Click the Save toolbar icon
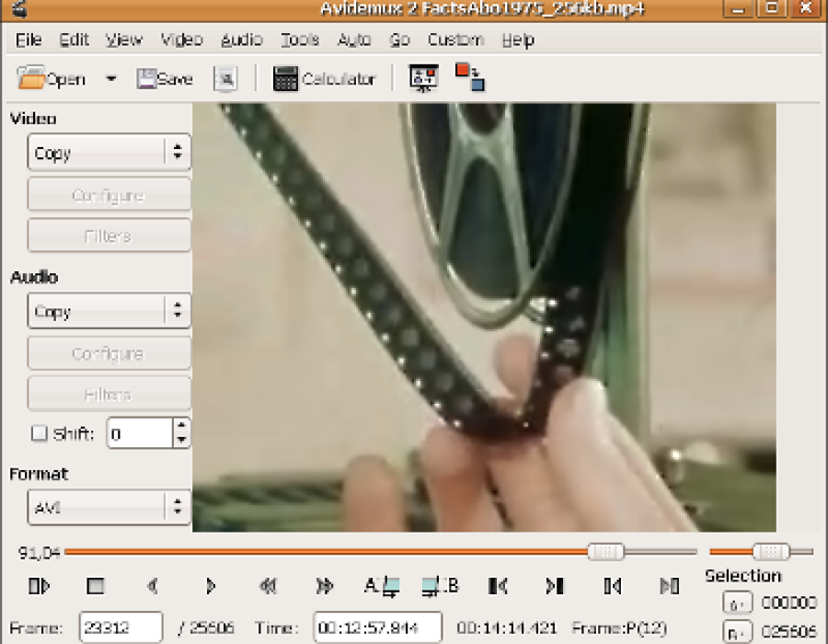Screen dimensions: 828x644 point(165,79)
